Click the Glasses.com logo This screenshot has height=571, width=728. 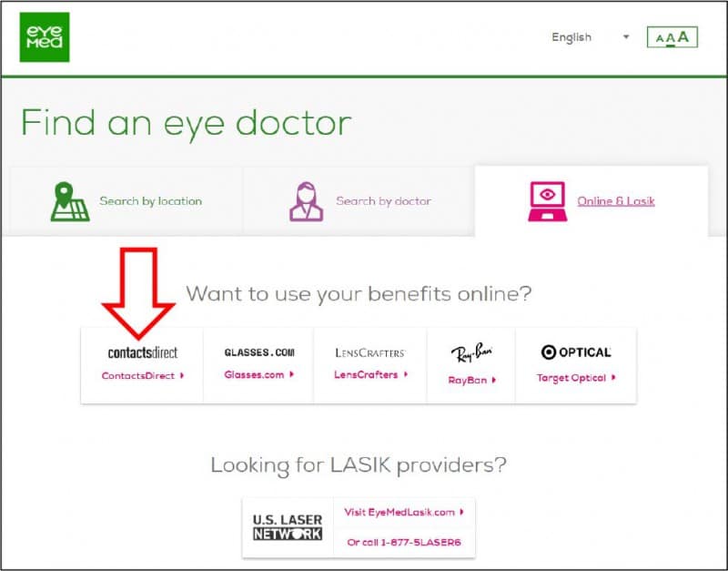point(258,350)
